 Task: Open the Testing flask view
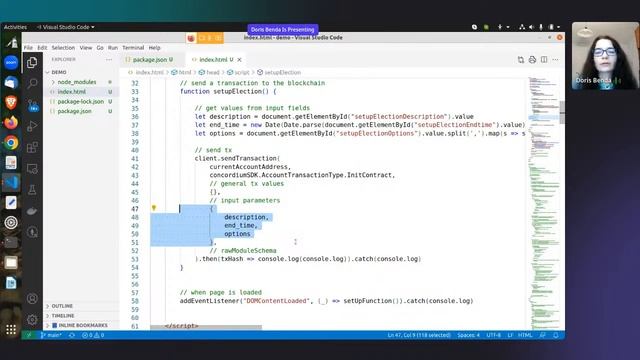[x=32, y=190]
